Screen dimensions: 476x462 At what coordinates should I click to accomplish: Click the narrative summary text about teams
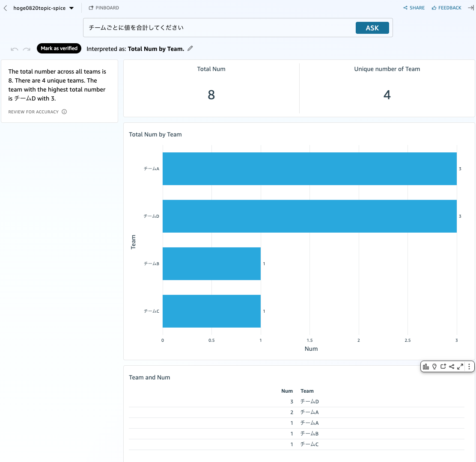pos(57,85)
